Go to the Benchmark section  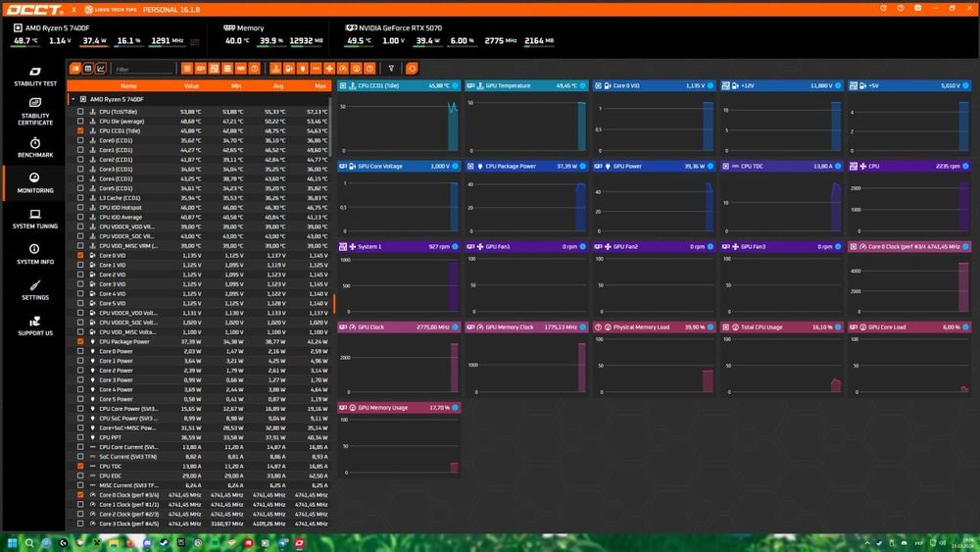35,147
